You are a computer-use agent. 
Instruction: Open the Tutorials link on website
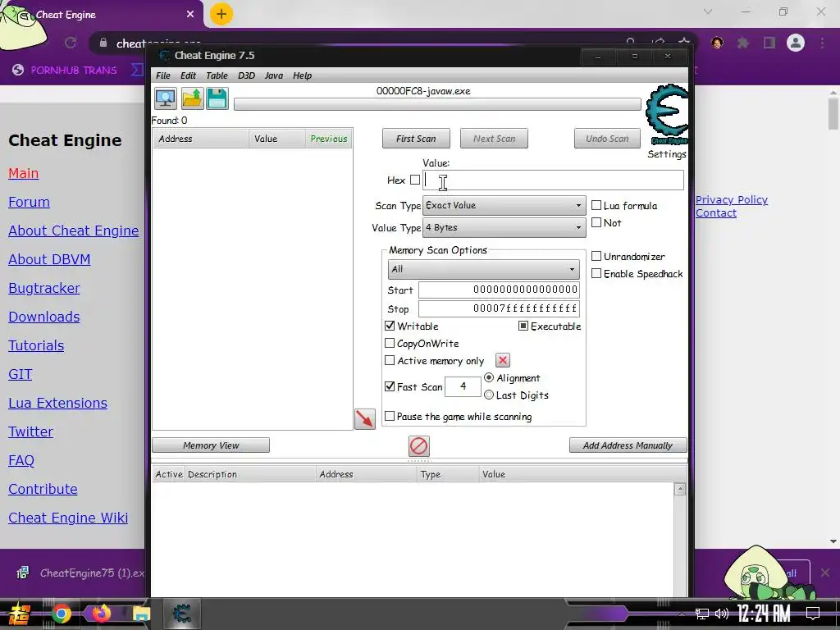(36, 345)
